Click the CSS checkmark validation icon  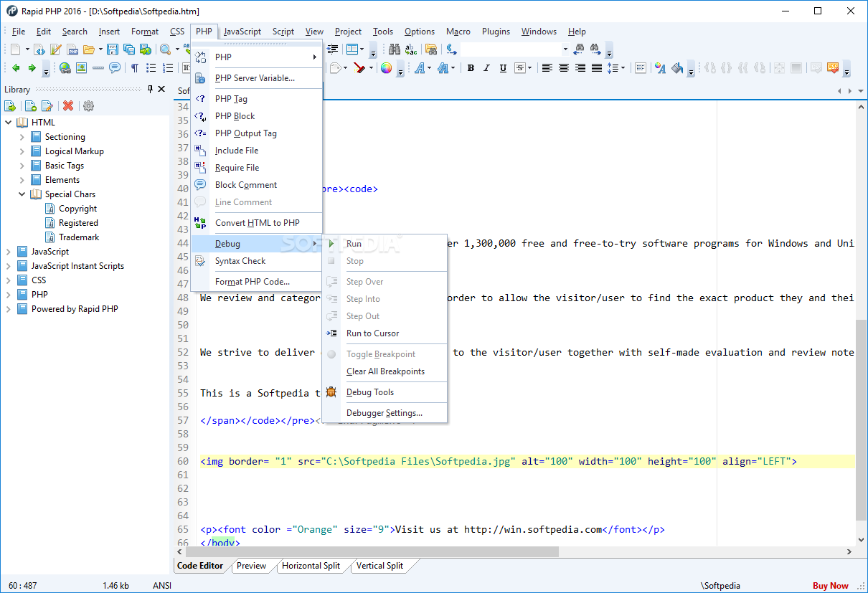[832, 68]
